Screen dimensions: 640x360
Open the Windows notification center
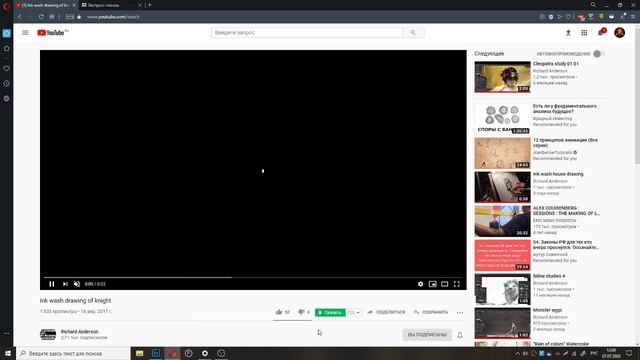coord(629,353)
